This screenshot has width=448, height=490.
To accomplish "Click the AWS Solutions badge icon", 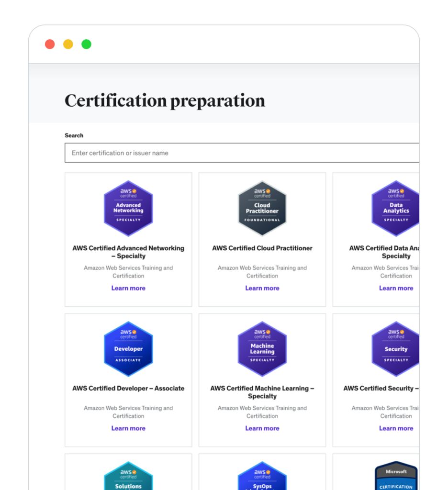I will pyautogui.click(x=128, y=476).
